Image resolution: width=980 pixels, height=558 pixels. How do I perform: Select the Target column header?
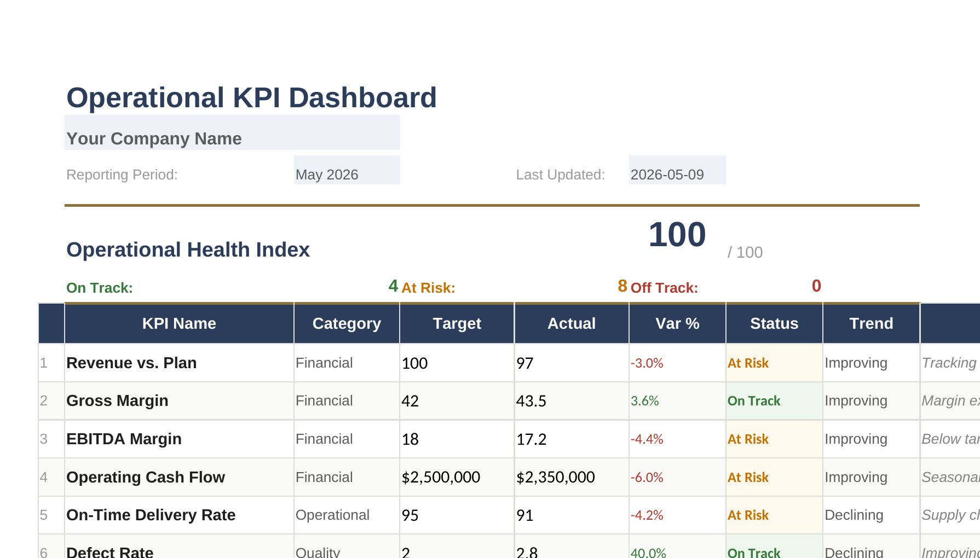pos(457,323)
